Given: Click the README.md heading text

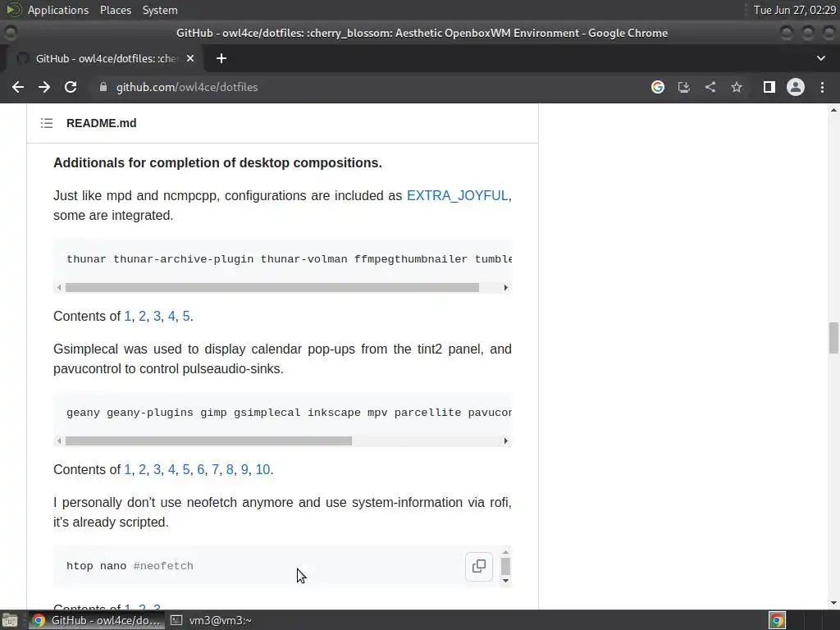Looking at the screenshot, I should [x=101, y=123].
